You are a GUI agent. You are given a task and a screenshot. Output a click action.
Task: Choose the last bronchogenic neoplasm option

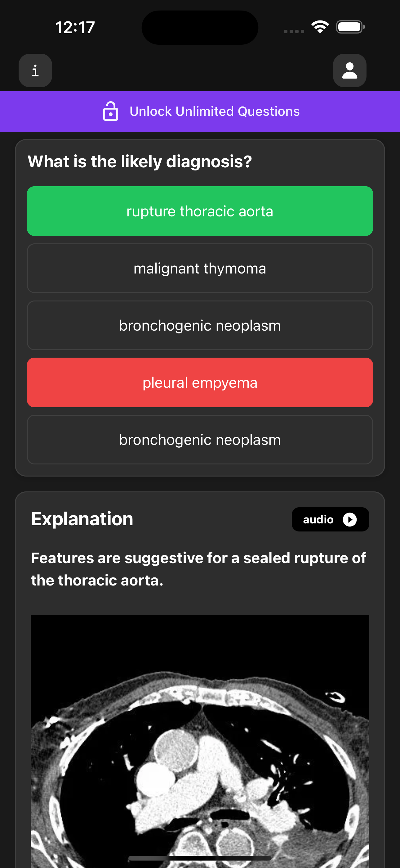200,439
